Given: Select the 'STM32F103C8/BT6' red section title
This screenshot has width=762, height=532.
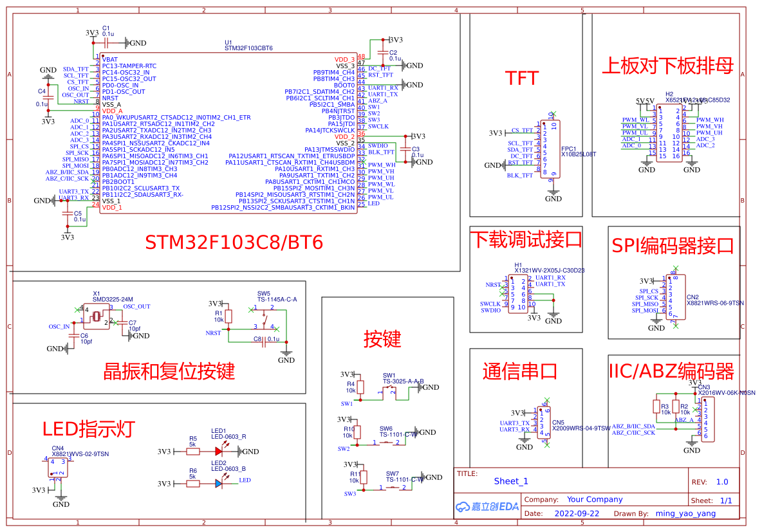Looking at the screenshot, I should coord(234,243).
